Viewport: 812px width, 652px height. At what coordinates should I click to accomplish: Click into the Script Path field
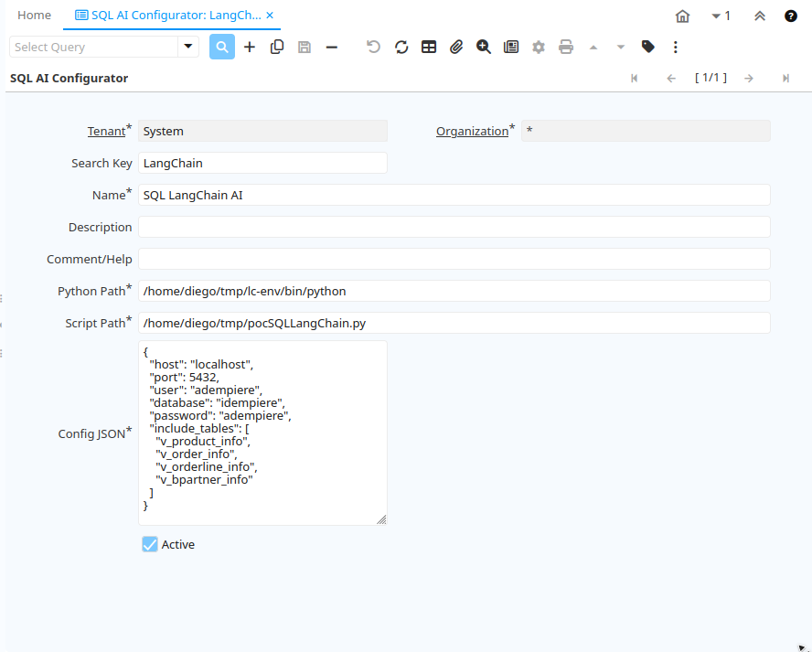tap(454, 323)
